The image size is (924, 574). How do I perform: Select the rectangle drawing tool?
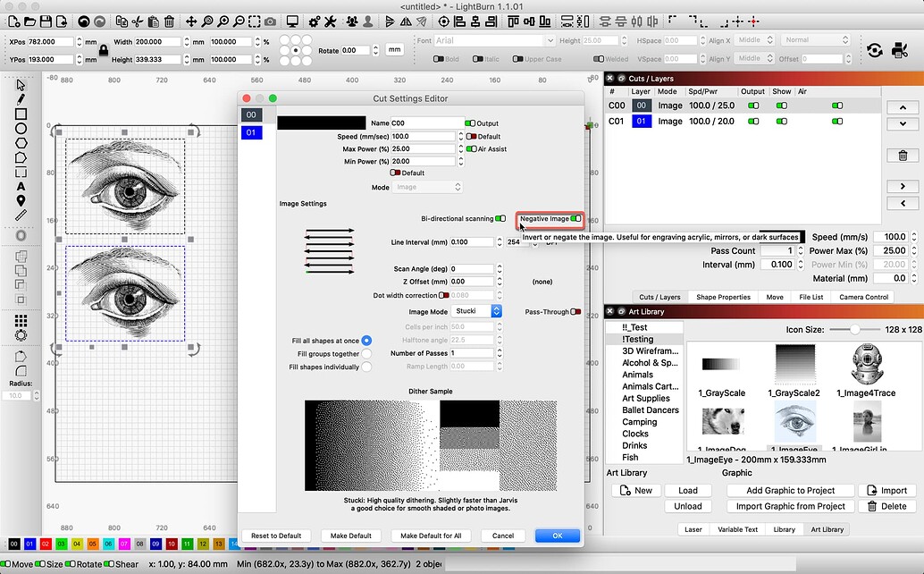point(21,114)
